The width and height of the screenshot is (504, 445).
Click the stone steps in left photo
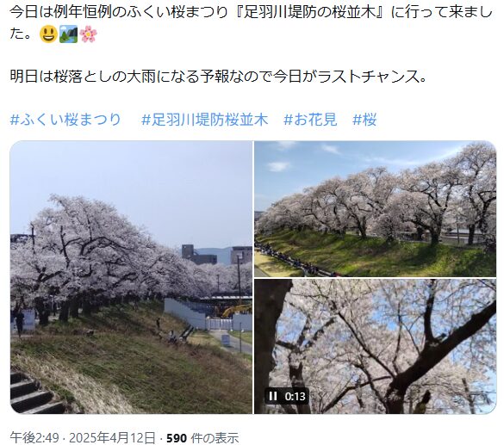[x=34, y=392]
